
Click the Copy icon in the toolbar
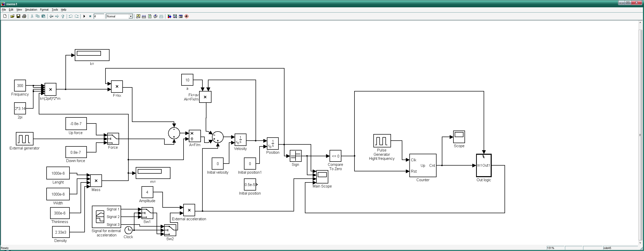point(38,16)
